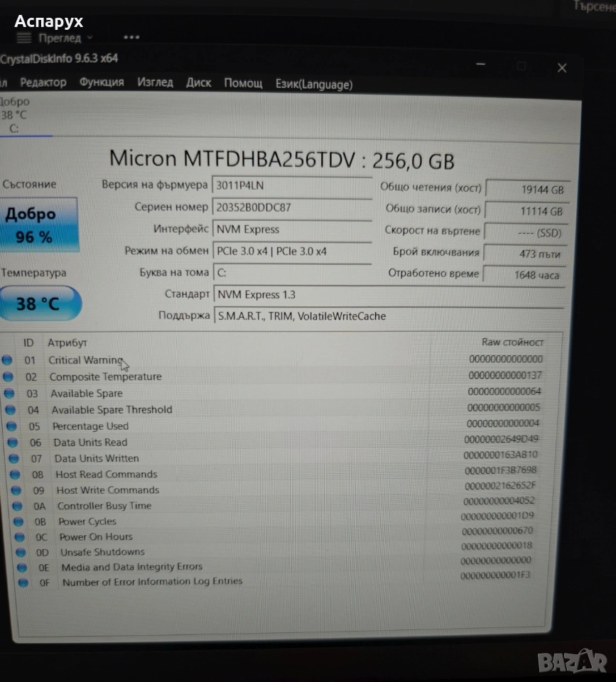Open the Помощ menu
616x682 pixels.
pyautogui.click(x=243, y=83)
